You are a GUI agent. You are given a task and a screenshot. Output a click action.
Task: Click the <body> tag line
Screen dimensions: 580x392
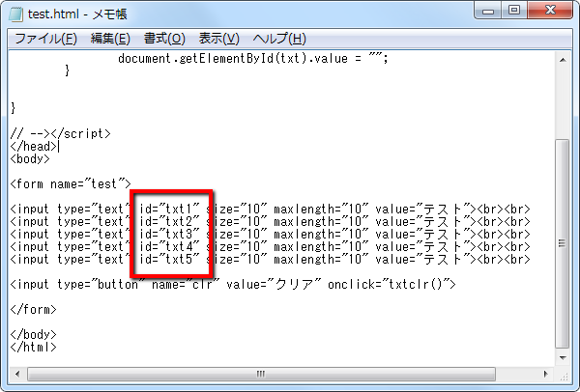[x=30, y=159]
